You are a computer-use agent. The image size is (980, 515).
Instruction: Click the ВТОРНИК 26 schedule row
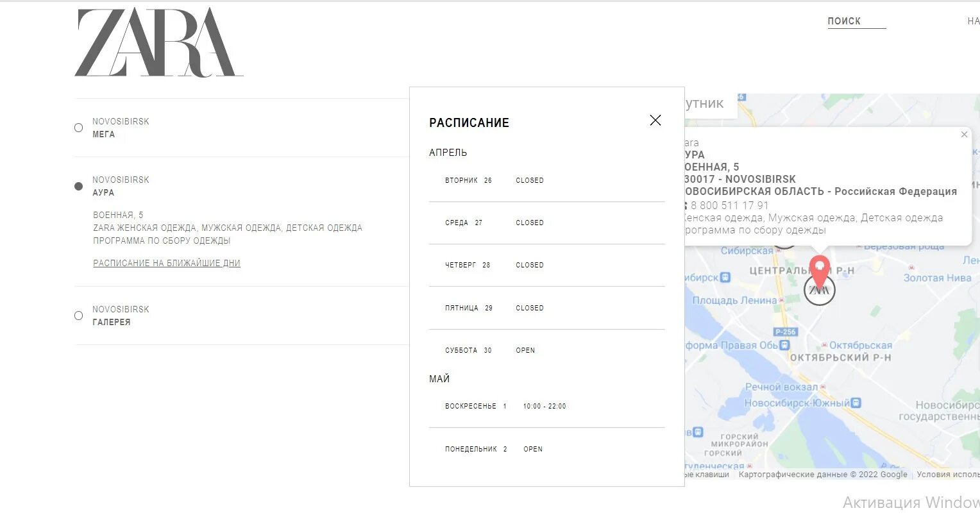tap(546, 181)
